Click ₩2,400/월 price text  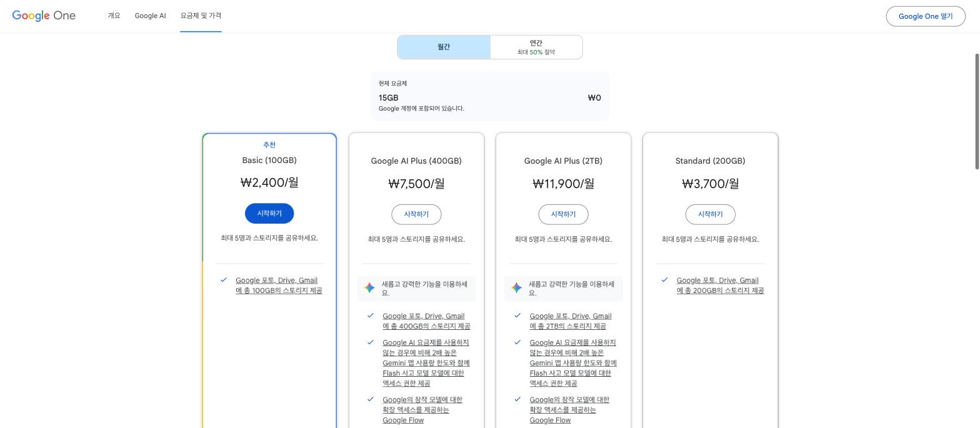[269, 182]
